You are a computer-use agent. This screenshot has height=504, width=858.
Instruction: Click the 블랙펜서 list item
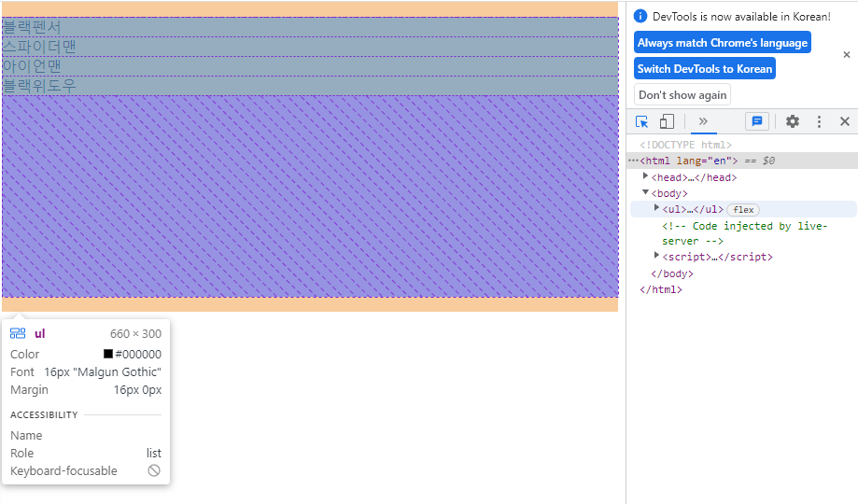310,27
